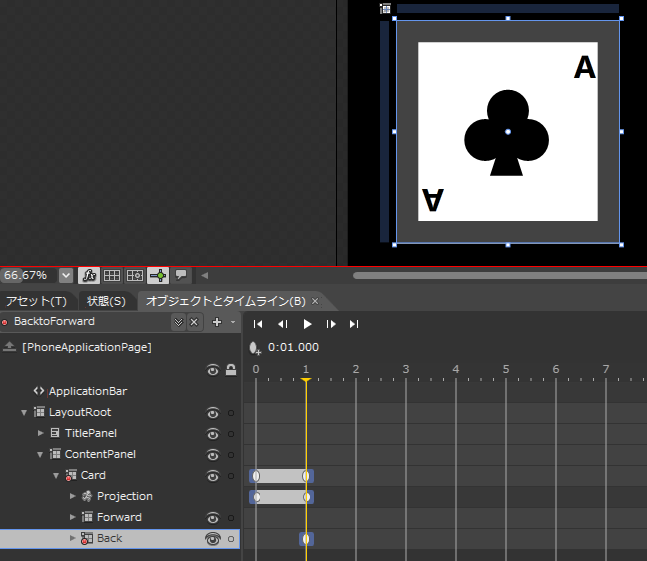Viewport: 647px width, 561px height.
Task: Return scope to [PhoneApplicationPage]
Action: 9,347
